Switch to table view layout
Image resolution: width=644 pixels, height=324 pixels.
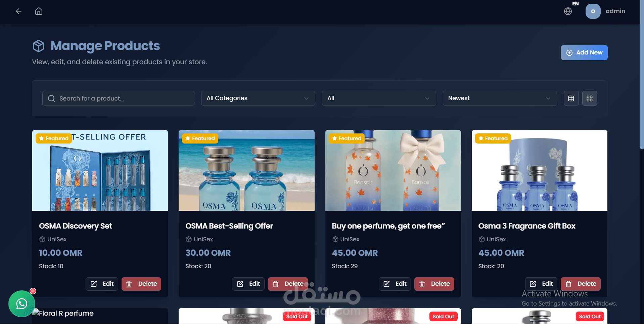[x=571, y=98]
